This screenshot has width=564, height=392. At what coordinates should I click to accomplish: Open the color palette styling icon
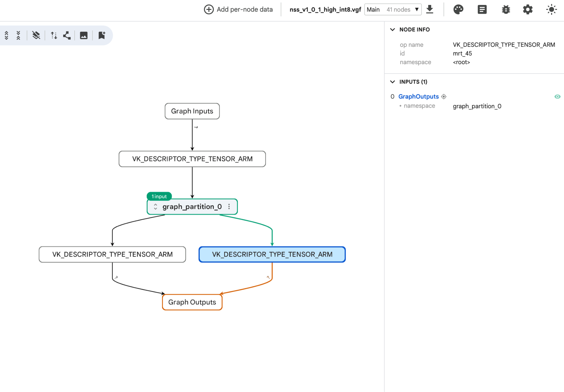coord(458,10)
